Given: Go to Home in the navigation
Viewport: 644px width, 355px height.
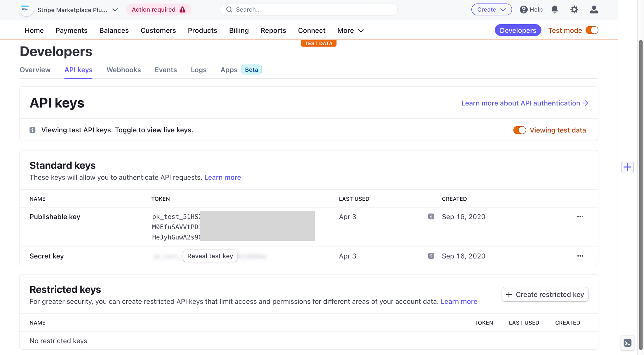Looking at the screenshot, I should (x=34, y=31).
